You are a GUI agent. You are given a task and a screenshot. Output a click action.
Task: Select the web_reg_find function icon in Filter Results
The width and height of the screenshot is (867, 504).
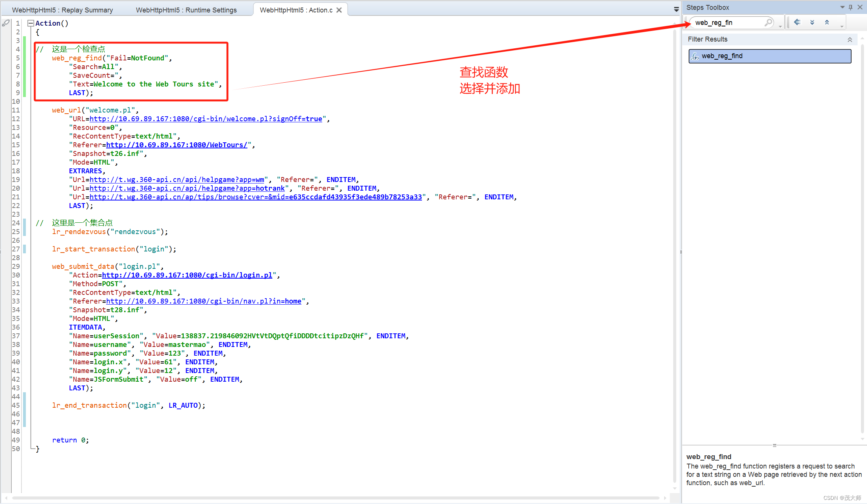pyautogui.click(x=695, y=56)
